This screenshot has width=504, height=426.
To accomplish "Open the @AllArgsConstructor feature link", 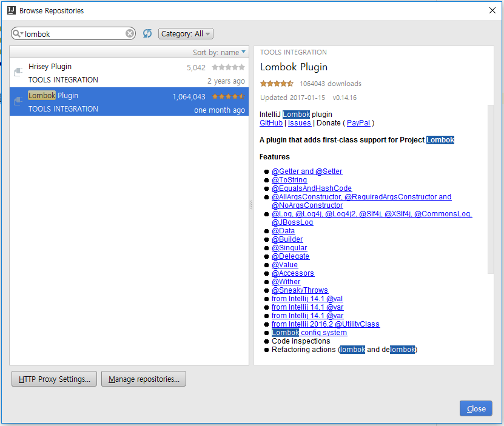I will pos(361,197).
